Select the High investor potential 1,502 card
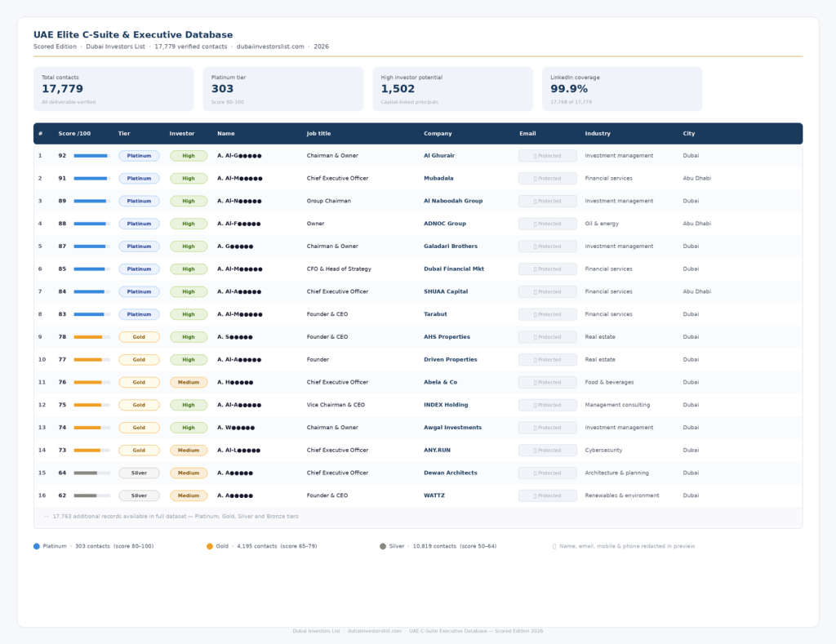This screenshot has height=644, width=836. [452, 89]
